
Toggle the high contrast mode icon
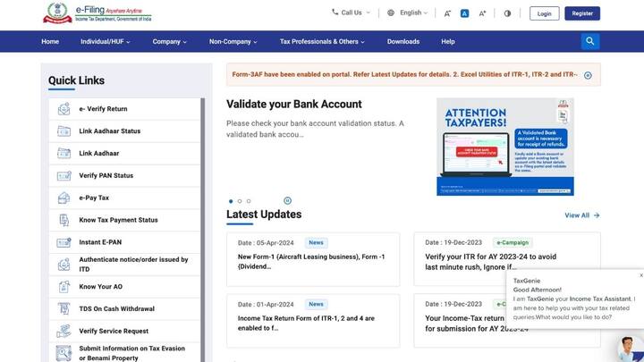tap(508, 13)
